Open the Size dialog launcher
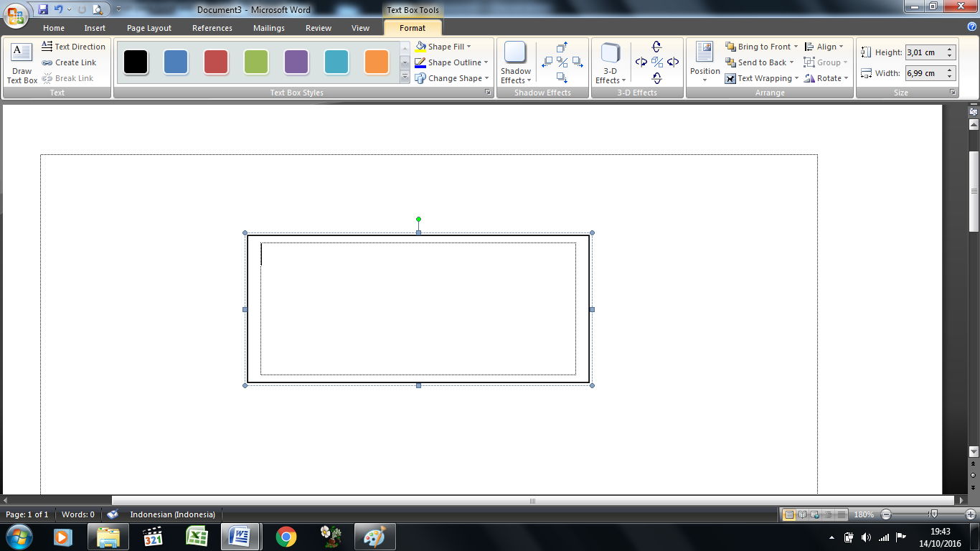The width and height of the screenshot is (980, 551). coord(953,93)
